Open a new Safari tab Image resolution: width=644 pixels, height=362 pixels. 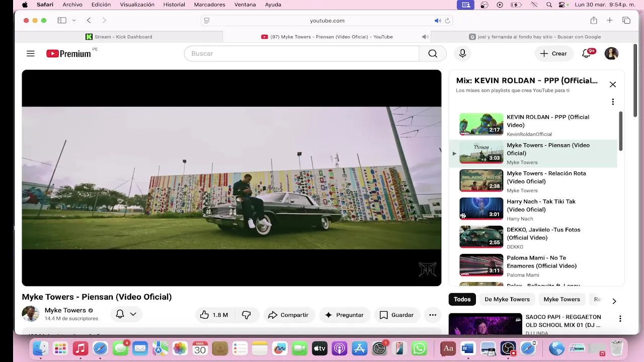coord(609,21)
